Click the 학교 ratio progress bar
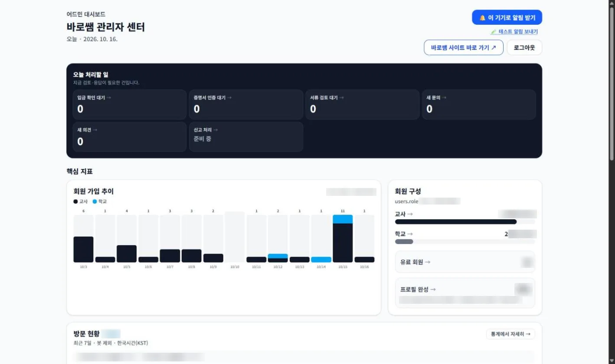Image resolution: width=615 pixels, height=364 pixels. click(x=465, y=242)
